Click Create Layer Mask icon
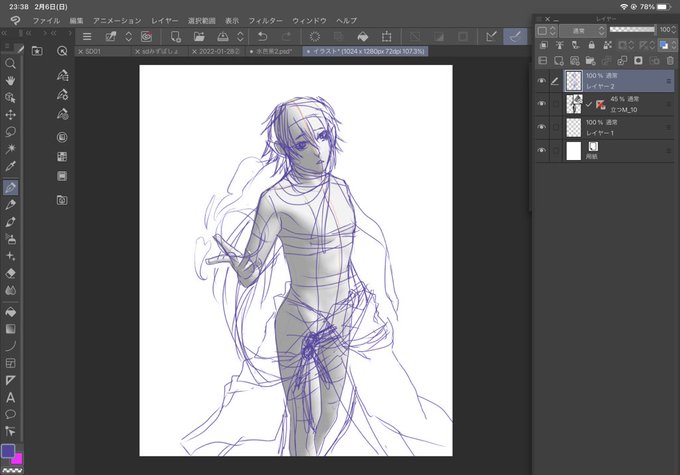Screen dimensions: 680x475 638,60
